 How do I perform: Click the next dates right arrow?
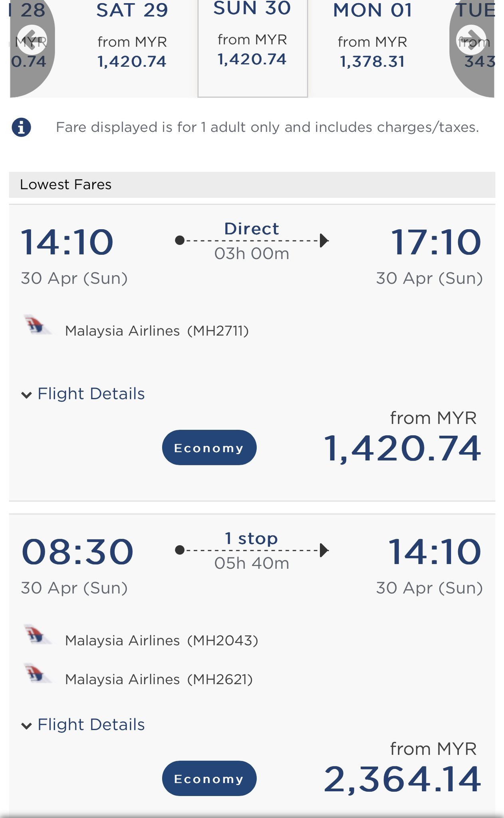click(x=471, y=40)
